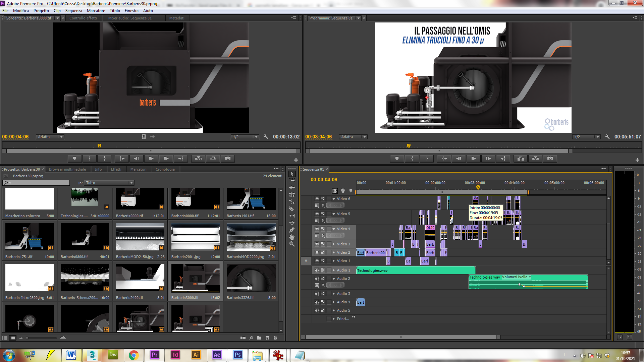Hide Video 5 track eye toggle

pos(317,214)
